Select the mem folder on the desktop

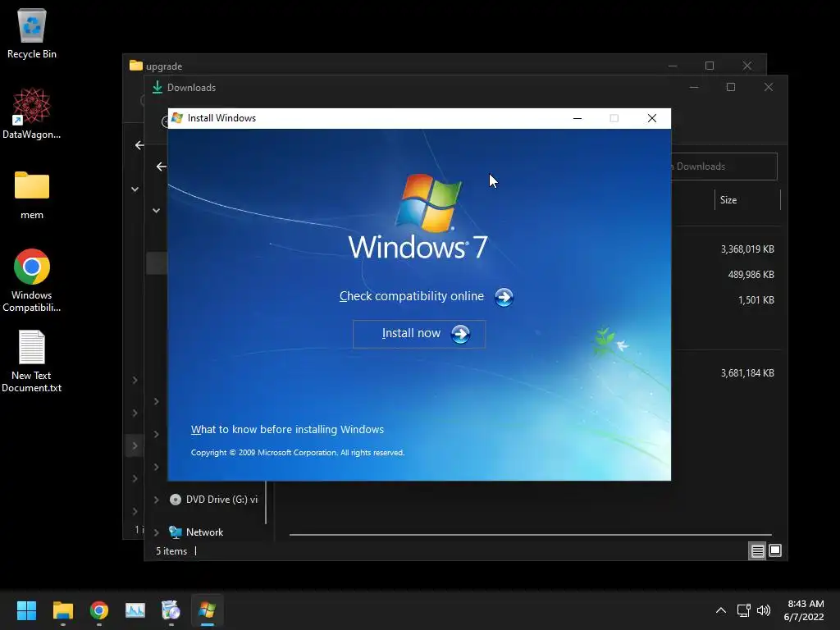[32, 195]
